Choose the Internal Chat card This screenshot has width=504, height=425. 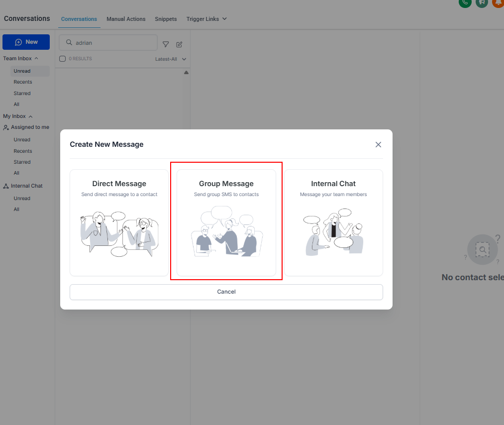pyautogui.click(x=333, y=222)
